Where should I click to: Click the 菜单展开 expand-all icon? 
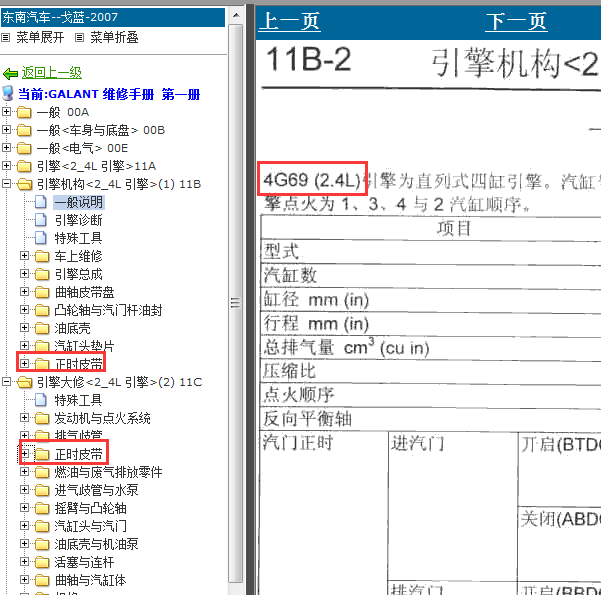point(5,38)
